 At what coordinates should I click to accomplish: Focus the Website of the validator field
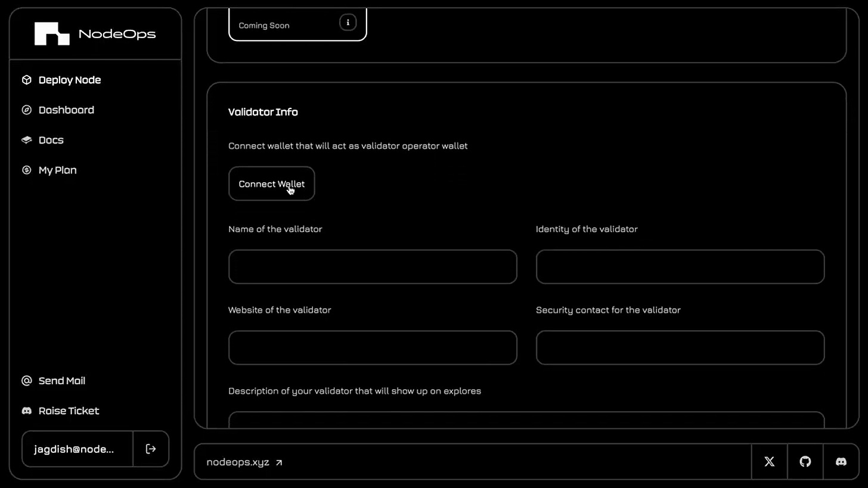tap(373, 348)
